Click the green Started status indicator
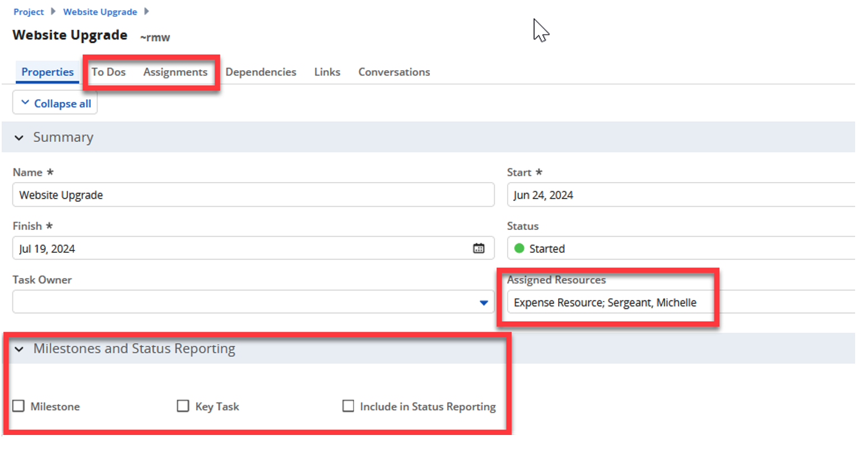The image size is (868, 449). pyautogui.click(x=519, y=248)
